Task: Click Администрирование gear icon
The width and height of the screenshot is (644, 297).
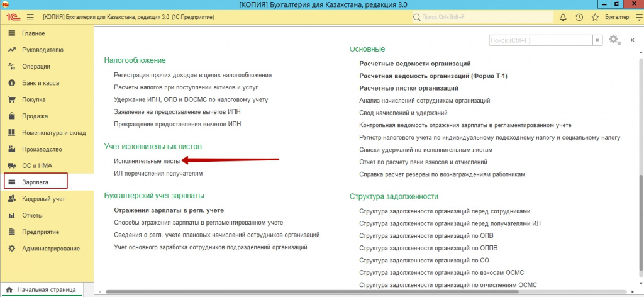Action: click(x=12, y=249)
